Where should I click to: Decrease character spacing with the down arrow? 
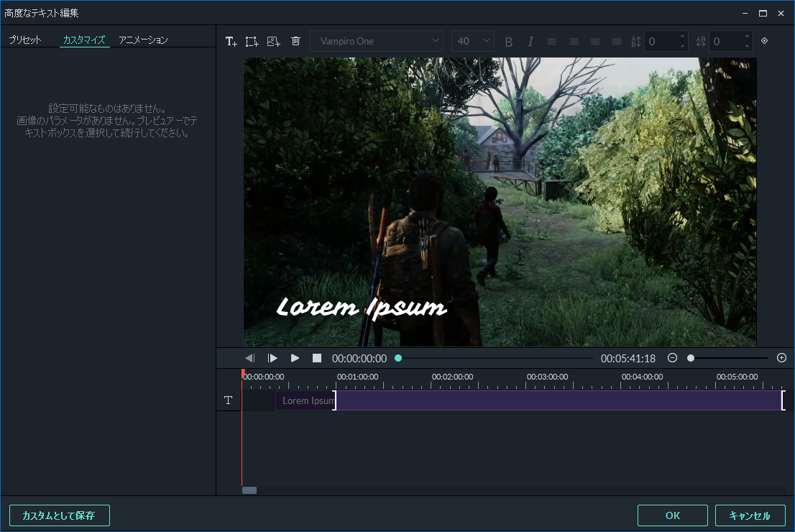(x=747, y=46)
